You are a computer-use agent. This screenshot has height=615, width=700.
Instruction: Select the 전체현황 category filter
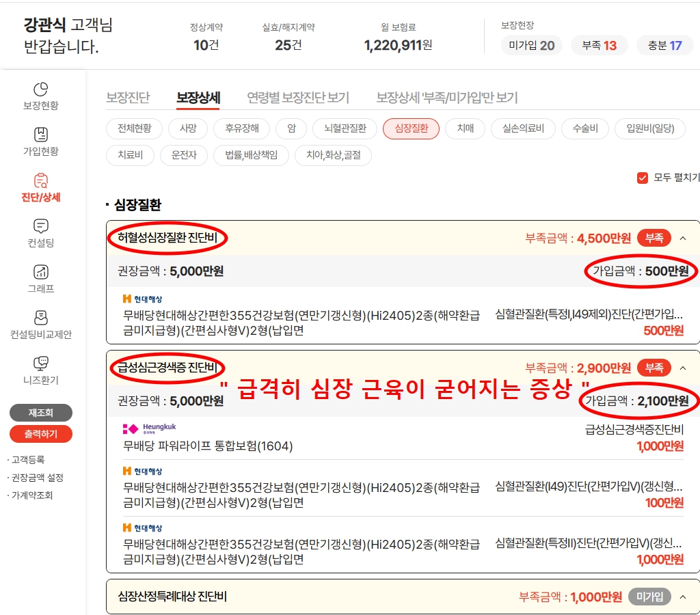(x=135, y=128)
